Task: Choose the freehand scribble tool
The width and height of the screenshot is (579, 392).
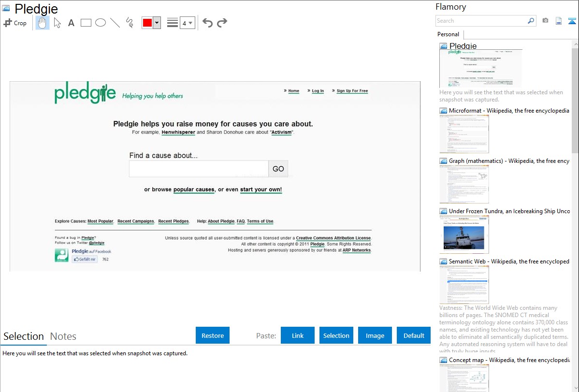Action: click(x=130, y=23)
